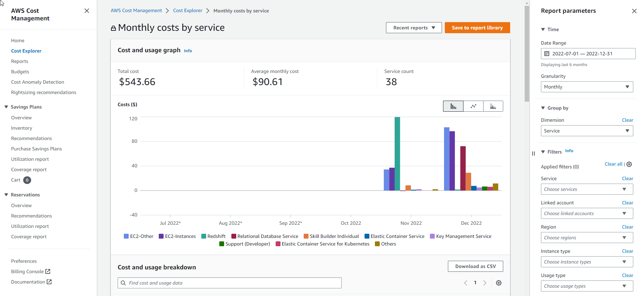The image size is (644, 296).
Task: Toggle Elastic Container Service for Kubernetes swatch
Action: point(278,244)
